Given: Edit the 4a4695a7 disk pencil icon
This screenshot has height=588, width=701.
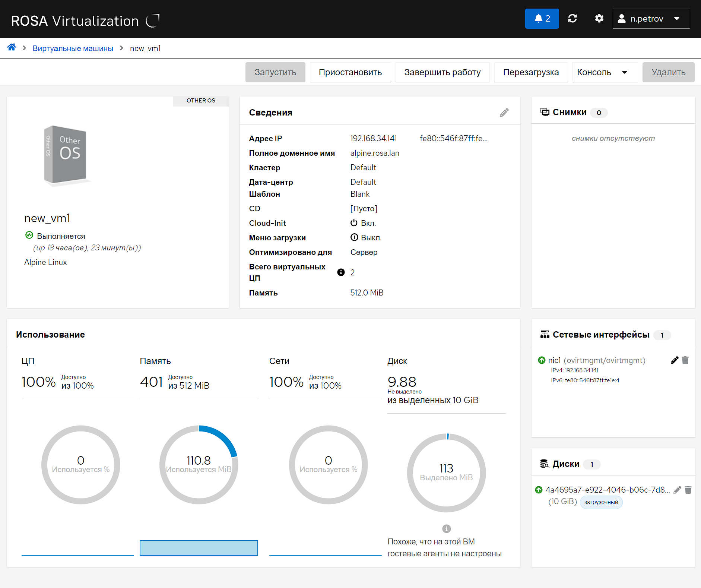Looking at the screenshot, I should pyautogui.click(x=677, y=490).
